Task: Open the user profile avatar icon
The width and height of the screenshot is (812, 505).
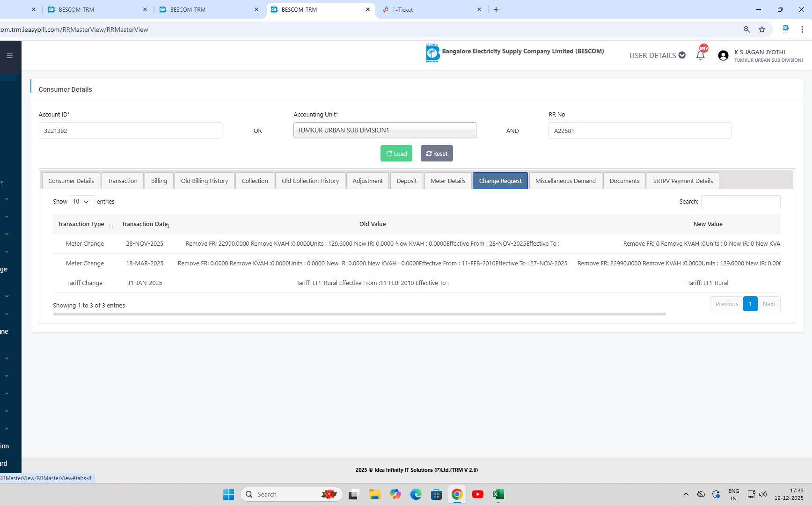Action: (723, 56)
